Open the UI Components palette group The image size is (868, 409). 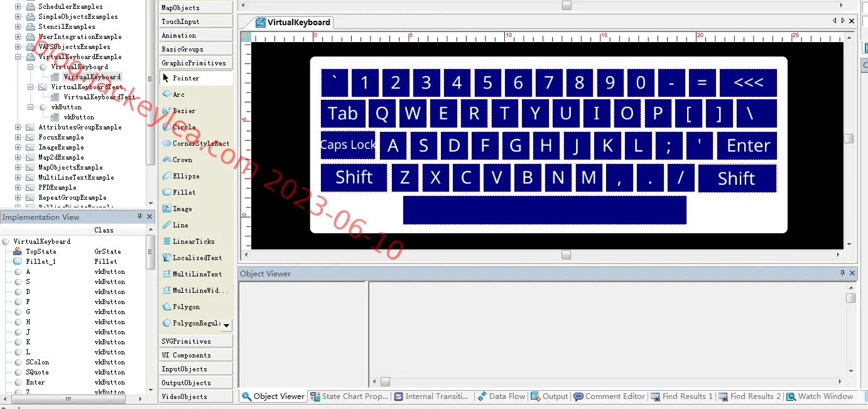pos(196,355)
